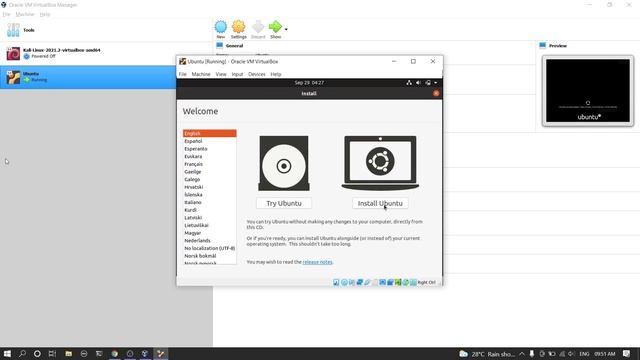
Task: Select Kurdî in language list
Action: [209, 210]
